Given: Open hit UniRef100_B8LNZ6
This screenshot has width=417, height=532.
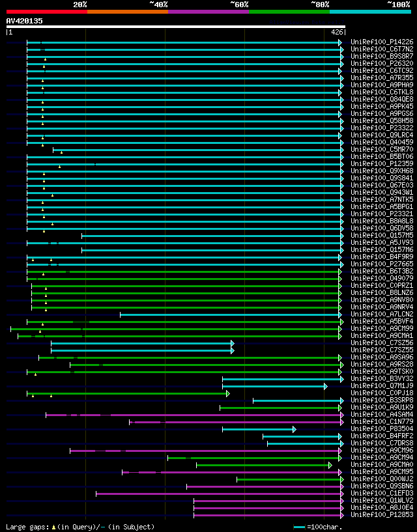Looking at the screenshot, I should tap(382, 293).
